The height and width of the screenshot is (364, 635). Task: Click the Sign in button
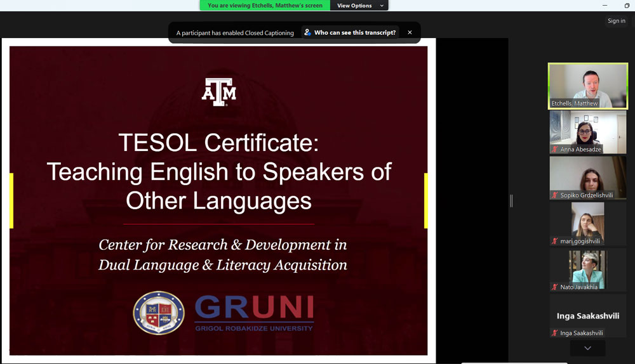[616, 21]
